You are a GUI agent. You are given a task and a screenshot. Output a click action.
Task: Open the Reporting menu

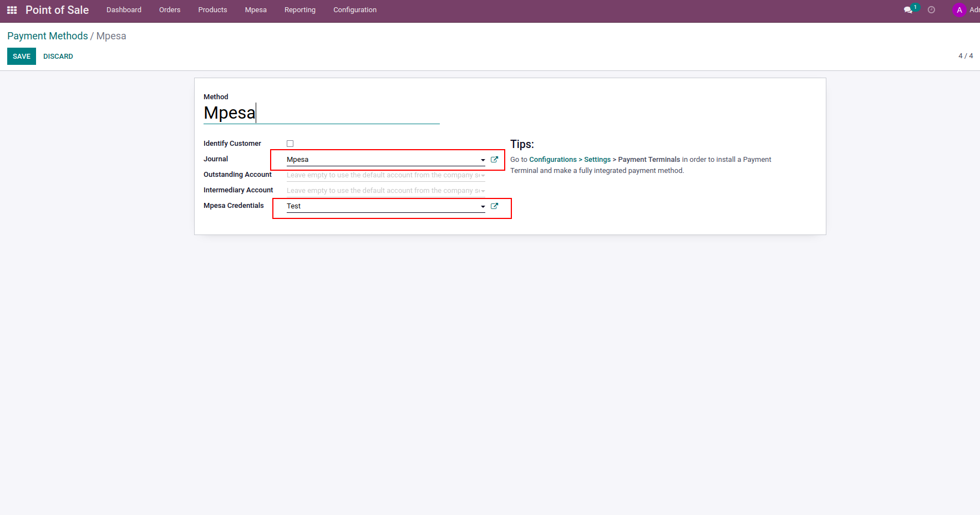pyautogui.click(x=299, y=9)
